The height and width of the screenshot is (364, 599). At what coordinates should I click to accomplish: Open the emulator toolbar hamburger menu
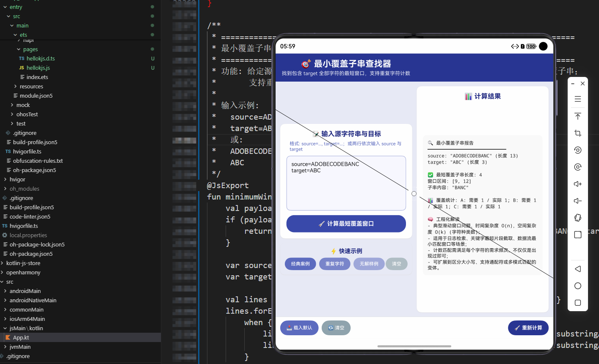(577, 99)
